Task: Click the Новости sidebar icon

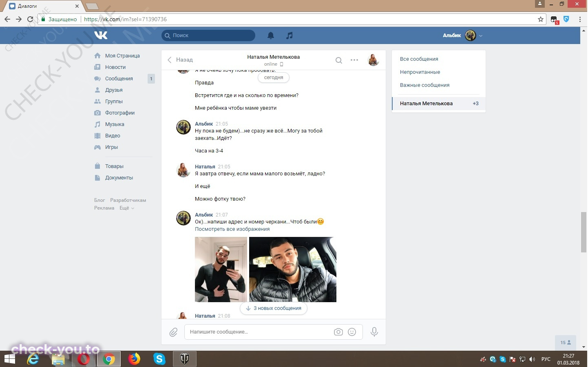Action: pyautogui.click(x=97, y=67)
